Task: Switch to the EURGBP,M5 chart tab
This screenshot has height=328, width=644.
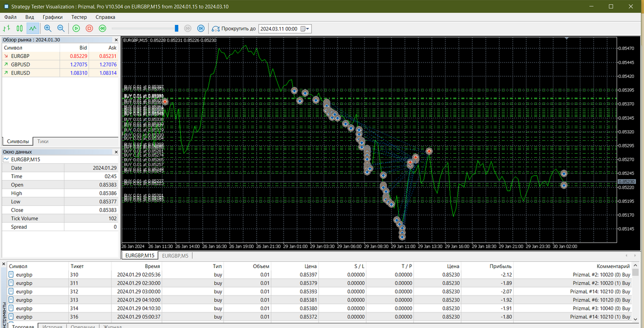Action: pos(175,255)
